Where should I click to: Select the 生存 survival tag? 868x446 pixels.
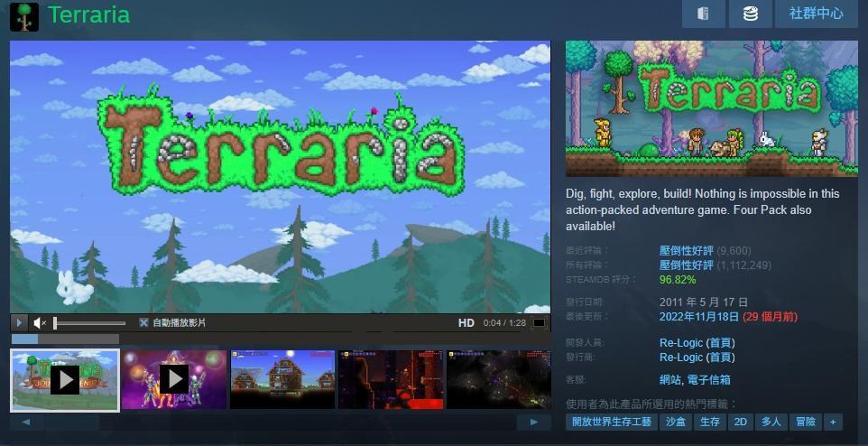tap(710, 423)
